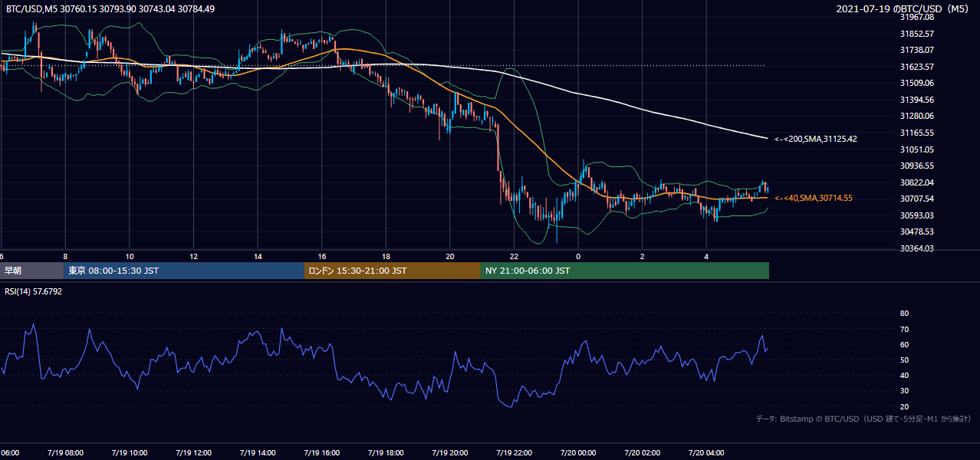Click the RSI axis value 40

pos(904,375)
